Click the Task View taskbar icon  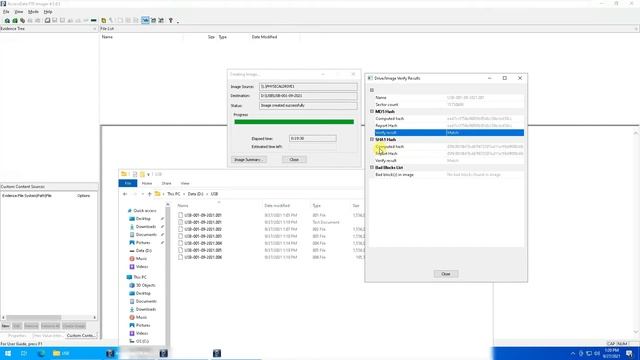click(x=24, y=353)
